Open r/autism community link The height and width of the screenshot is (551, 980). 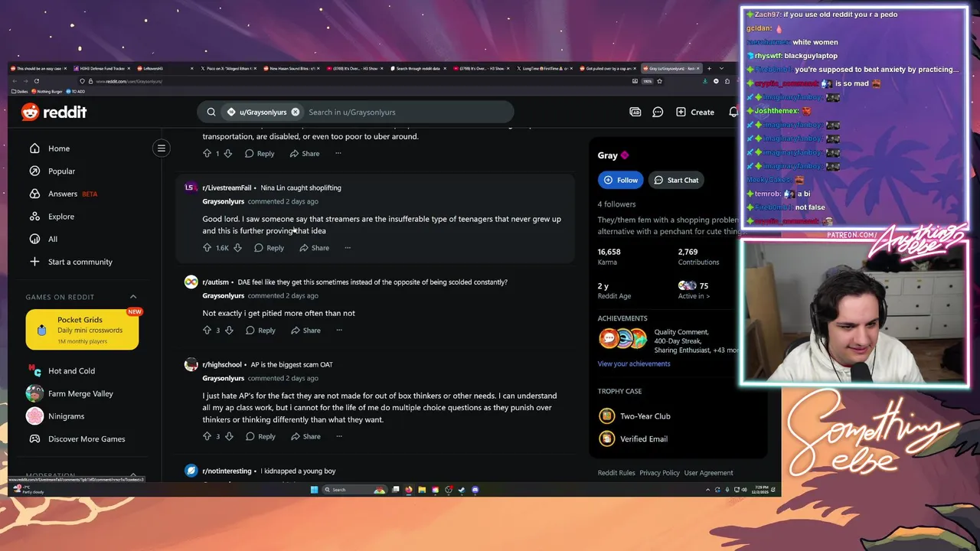pyautogui.click(x=215, y=282)
